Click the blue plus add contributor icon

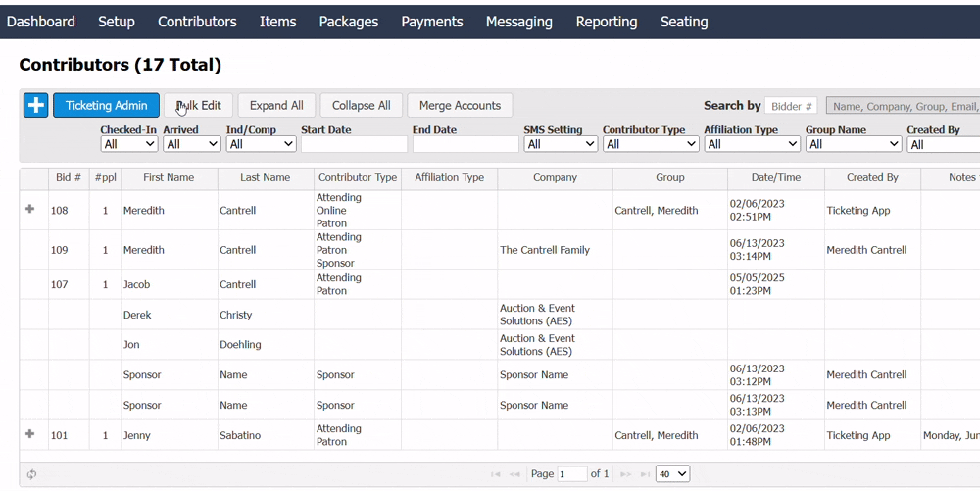35,106
